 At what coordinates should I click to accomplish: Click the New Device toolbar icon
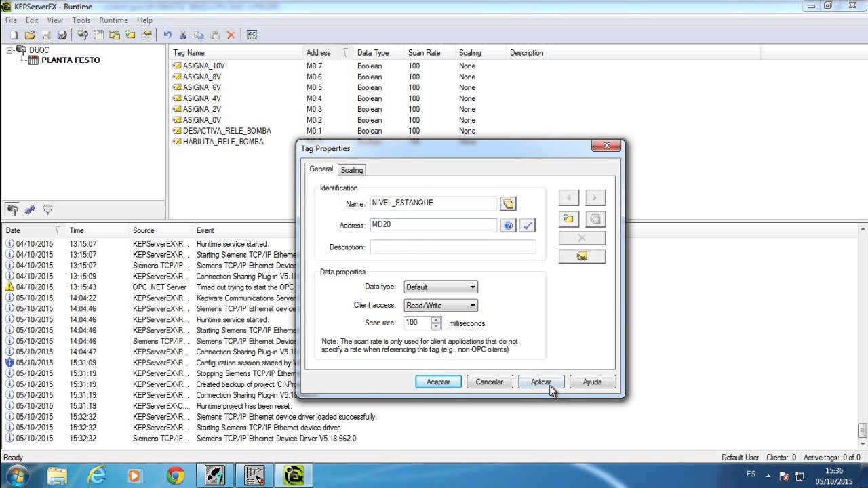pyautogui.click(x=98, y=35)
